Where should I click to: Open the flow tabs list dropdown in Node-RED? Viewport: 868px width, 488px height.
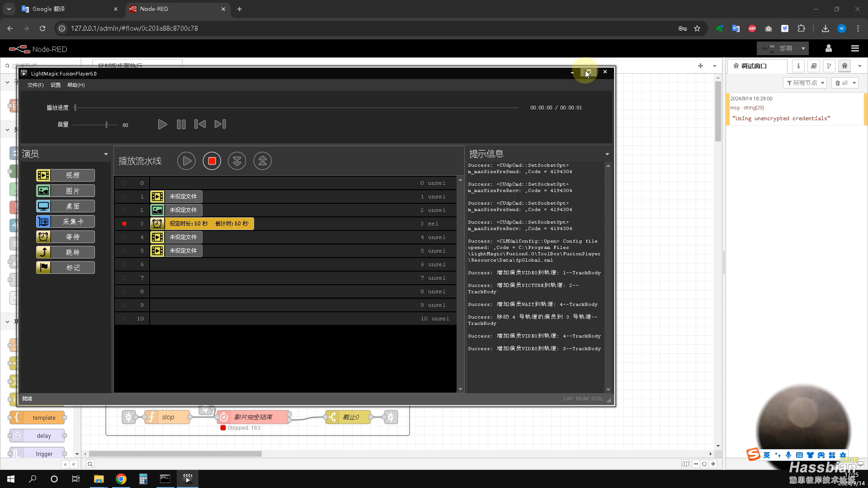click(715, 66)
